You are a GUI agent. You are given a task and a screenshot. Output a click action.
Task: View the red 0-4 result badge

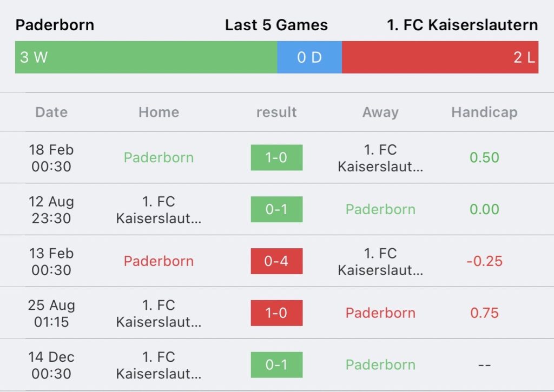click(x=276, y=261)
